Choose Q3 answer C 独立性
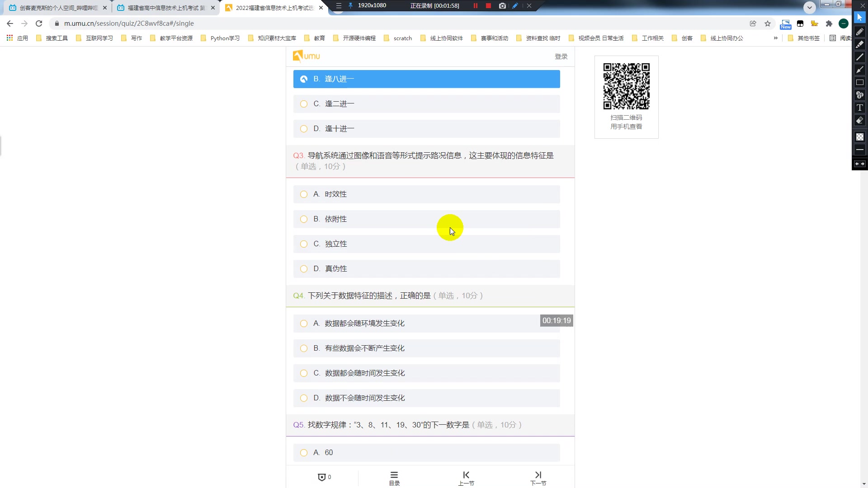The height and width of the screenshot is (488, 868). point(426,244)
